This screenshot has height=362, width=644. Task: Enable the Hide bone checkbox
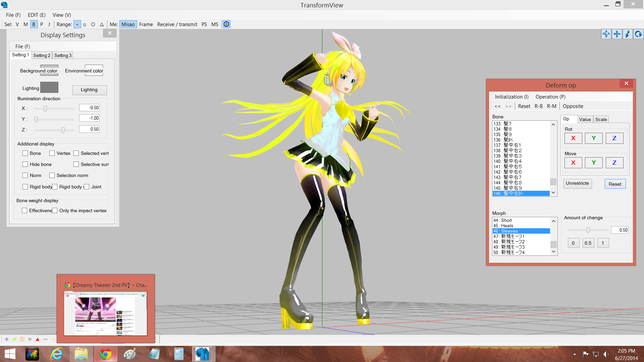[x=25, y=164]
